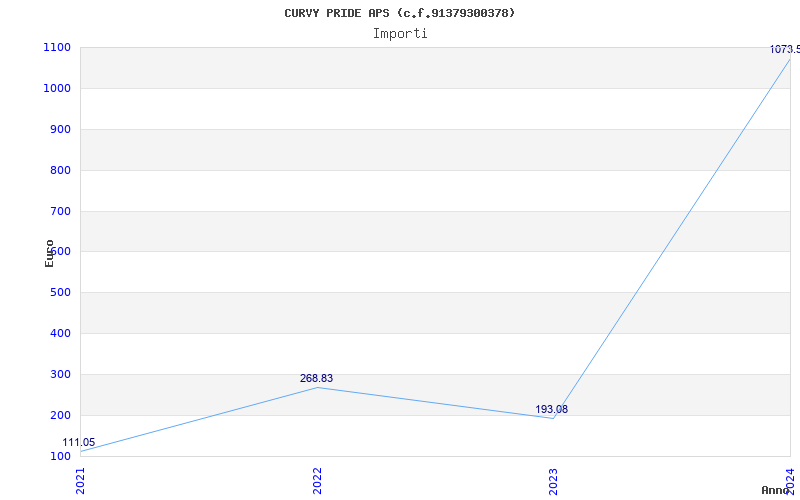
Task: Select the 2023 x-axis year label
Action: [554, 480]
